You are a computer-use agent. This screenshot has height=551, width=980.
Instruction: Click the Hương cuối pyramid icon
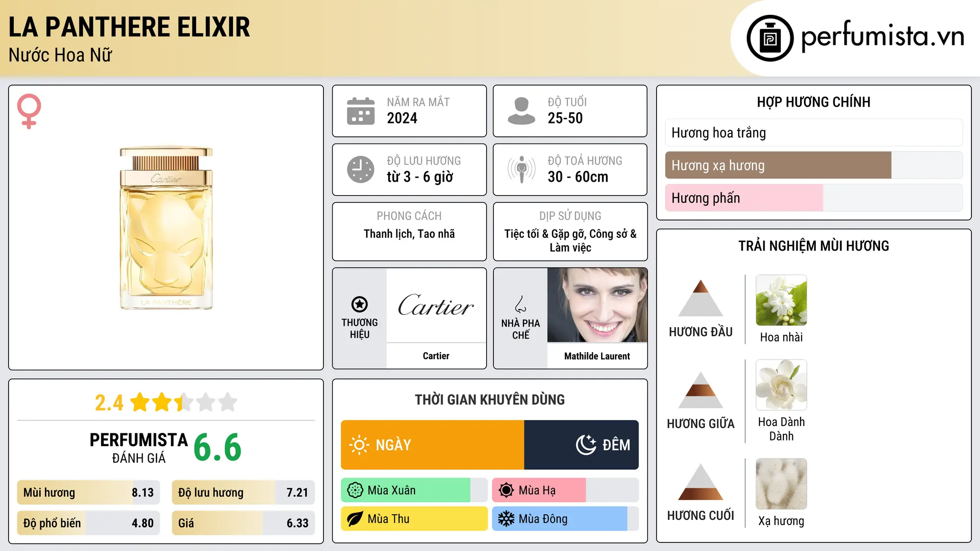701,482
